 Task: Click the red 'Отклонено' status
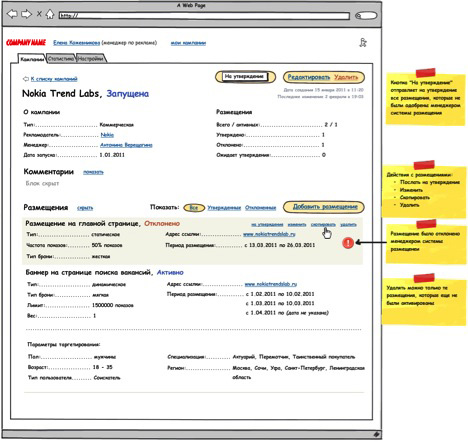[162, 223]
